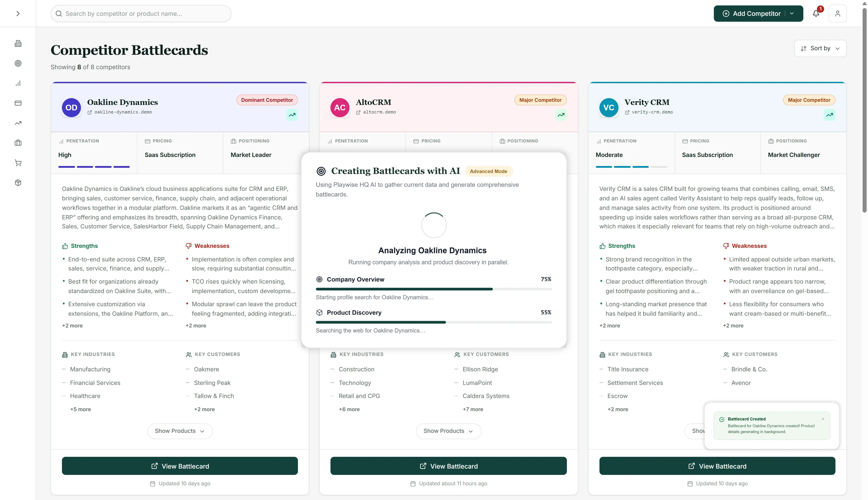Open the trending arrow icon in the sidebar
Image resolution: width=868 pixels, height=500 pixels.
click(18, 123)
